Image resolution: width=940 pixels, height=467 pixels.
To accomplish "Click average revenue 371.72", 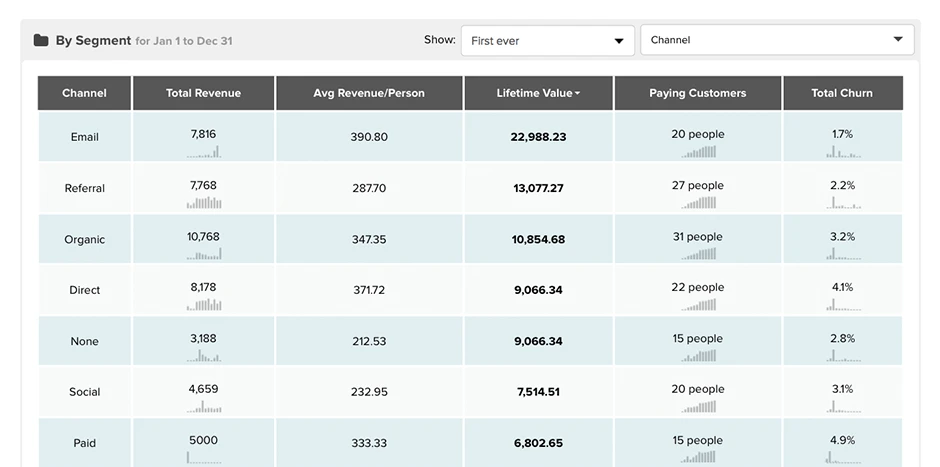I will [369, 290].
